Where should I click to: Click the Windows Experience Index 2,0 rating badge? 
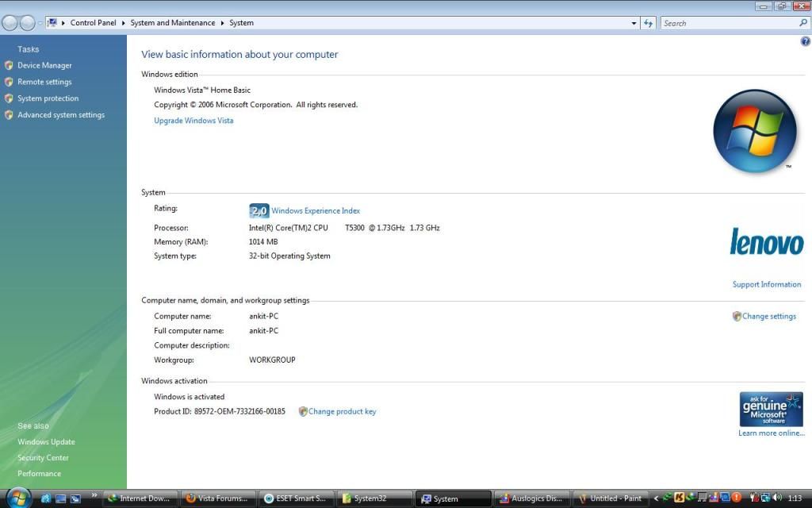[x=259, y=210]
